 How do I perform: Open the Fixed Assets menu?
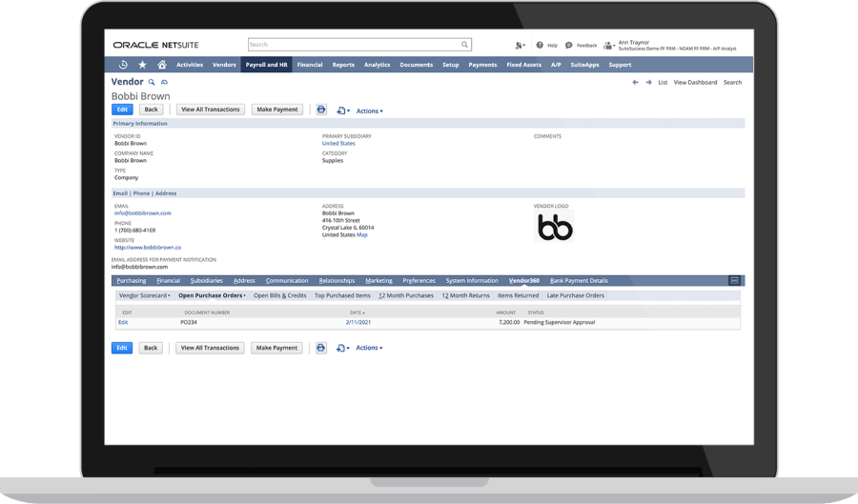pyautogui.click(x=523, y=65)
